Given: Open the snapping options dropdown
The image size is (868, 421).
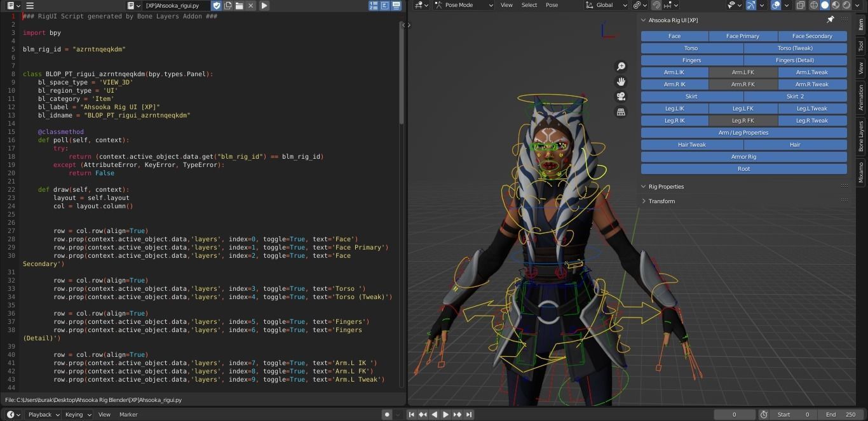Looking at the screenshot, I should coord(671,5).
